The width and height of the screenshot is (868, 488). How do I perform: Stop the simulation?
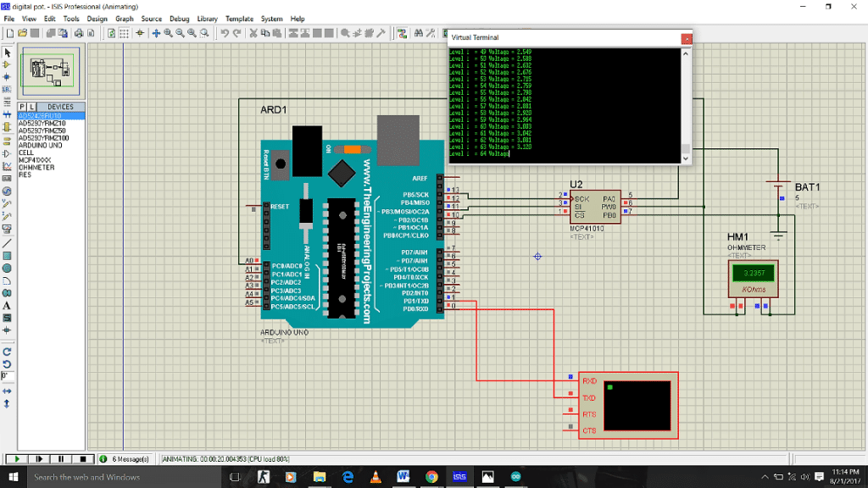[x=83, y=458]
